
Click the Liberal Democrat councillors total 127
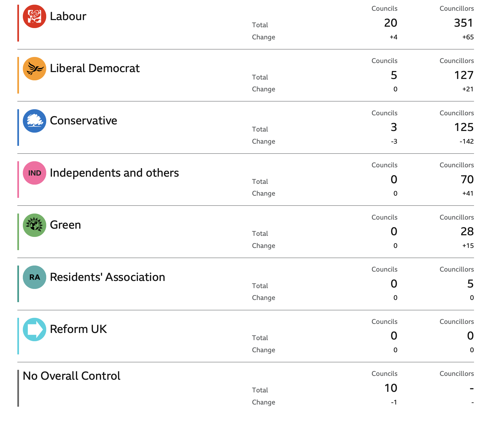[x=464, y=75]
